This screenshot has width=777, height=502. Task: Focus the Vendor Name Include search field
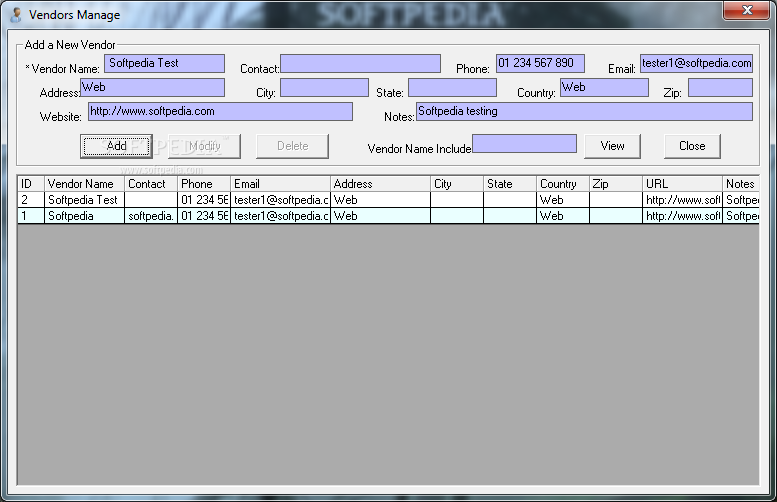524,144
